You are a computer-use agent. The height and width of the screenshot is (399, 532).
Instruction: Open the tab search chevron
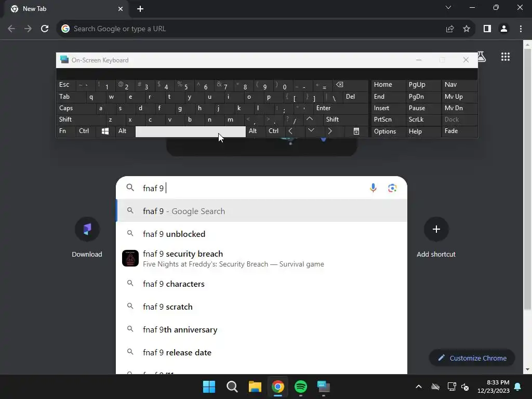click(x=448, y=7)
